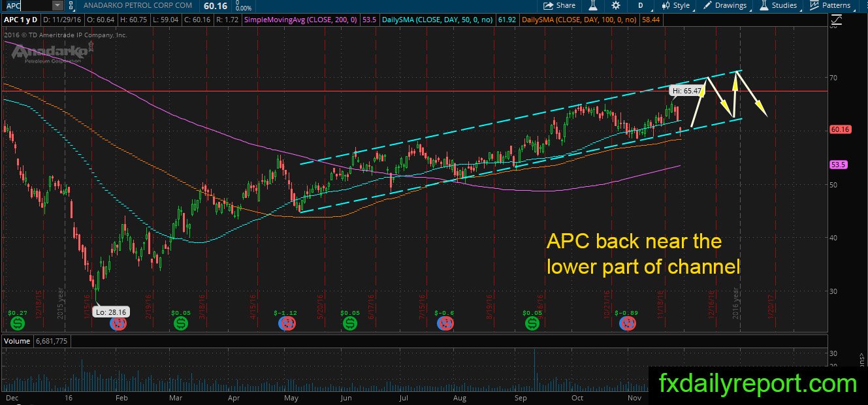
Task: Open the Drawings menu
Action: pos(725,5)
